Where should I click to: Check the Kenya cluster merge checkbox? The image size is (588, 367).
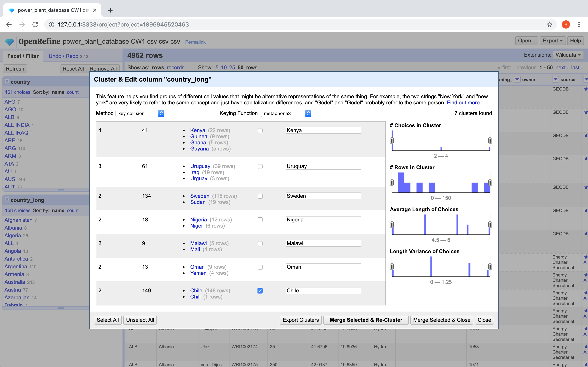pyautogui.click(x=260, y=130)
